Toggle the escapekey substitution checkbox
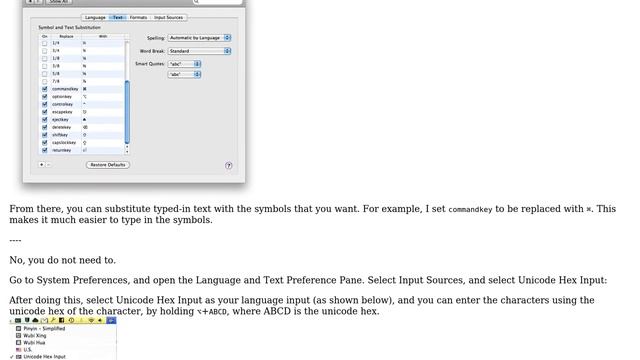 44,112
